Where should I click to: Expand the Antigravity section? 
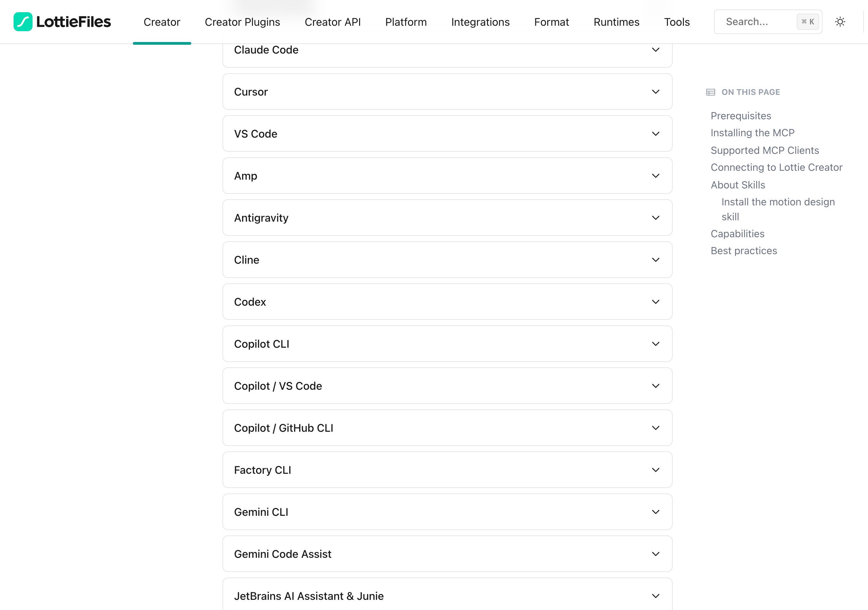tap(448, 218)
